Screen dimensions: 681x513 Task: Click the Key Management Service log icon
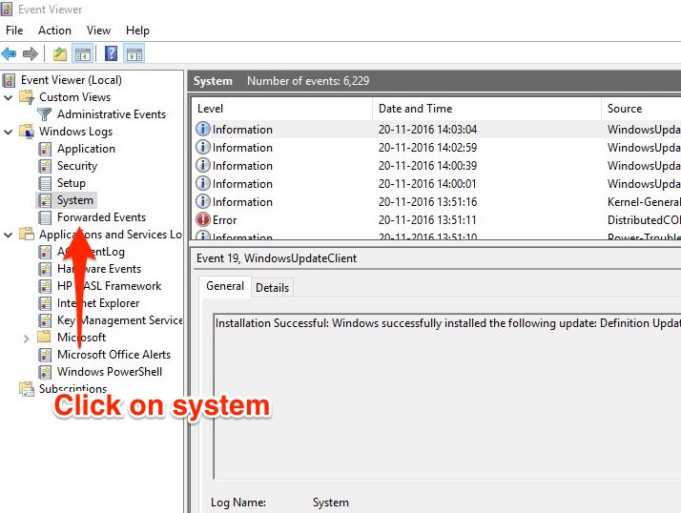tap(45, 320)
